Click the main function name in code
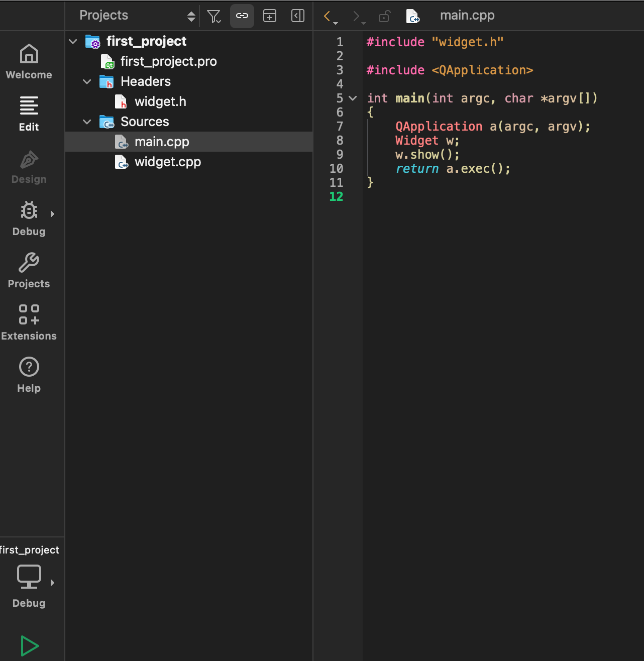The width and height of the screenshot is (644, 661). 410,98
